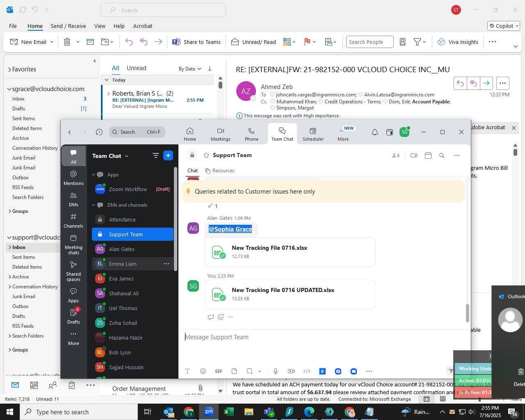Start a video meeting in Support Team
525x420 pixels.
pos(413,155)
